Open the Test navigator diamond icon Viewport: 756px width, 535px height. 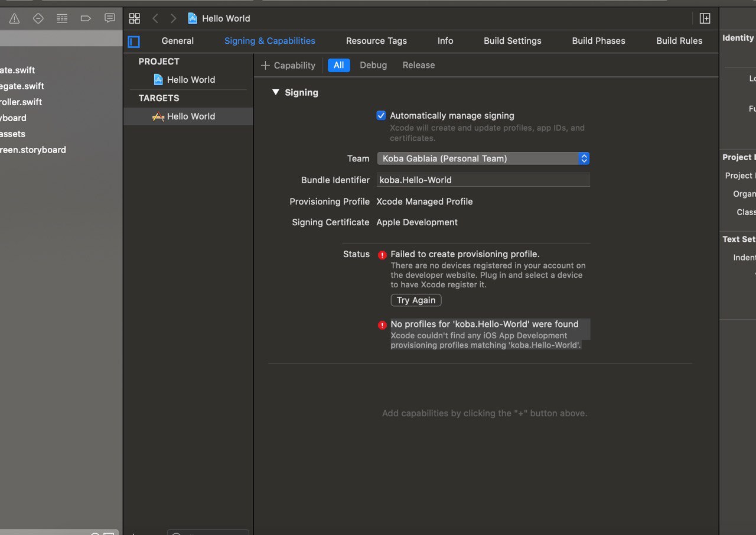(38, 18)
